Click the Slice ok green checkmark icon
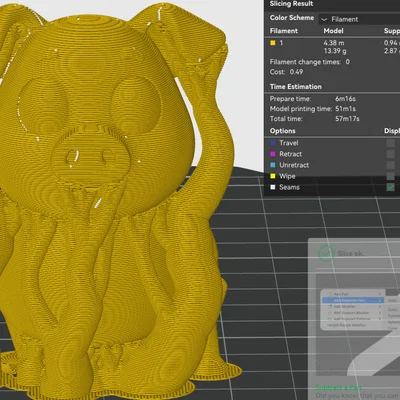Screen dimensions: 400x400 click(x=326, y=253)
